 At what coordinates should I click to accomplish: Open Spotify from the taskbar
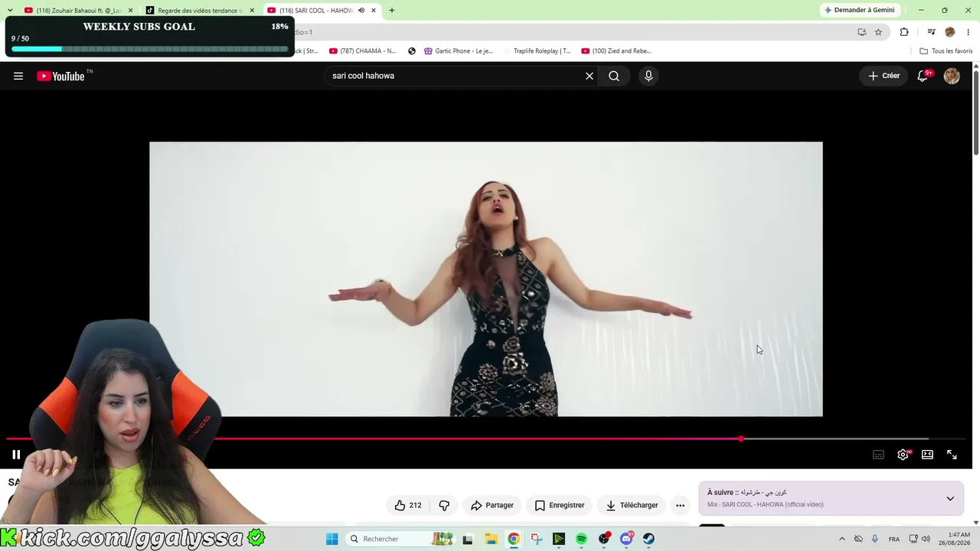coord(581,539)
